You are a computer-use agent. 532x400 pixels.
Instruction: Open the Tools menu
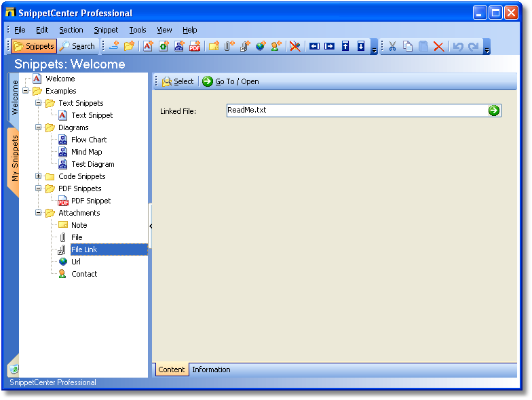point(137,30)
